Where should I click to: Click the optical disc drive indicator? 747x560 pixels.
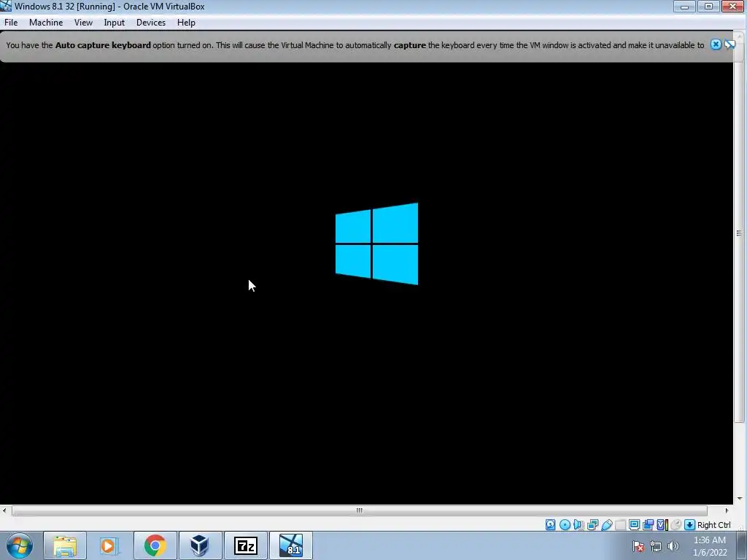click(565, 525)
